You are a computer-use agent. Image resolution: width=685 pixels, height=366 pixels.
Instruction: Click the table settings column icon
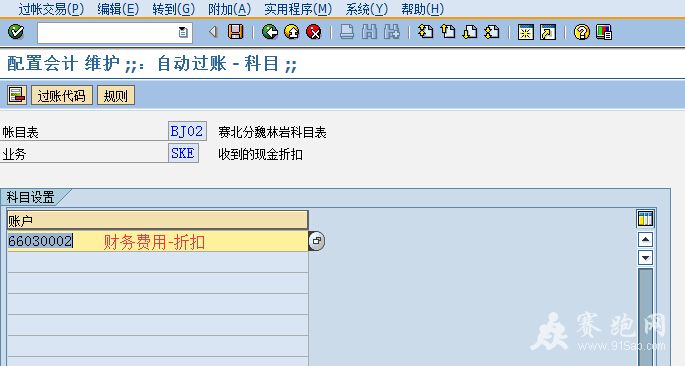[645, 218]
